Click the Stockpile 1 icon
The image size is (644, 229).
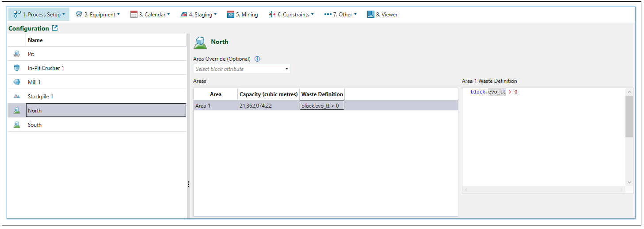click(17, 97)
